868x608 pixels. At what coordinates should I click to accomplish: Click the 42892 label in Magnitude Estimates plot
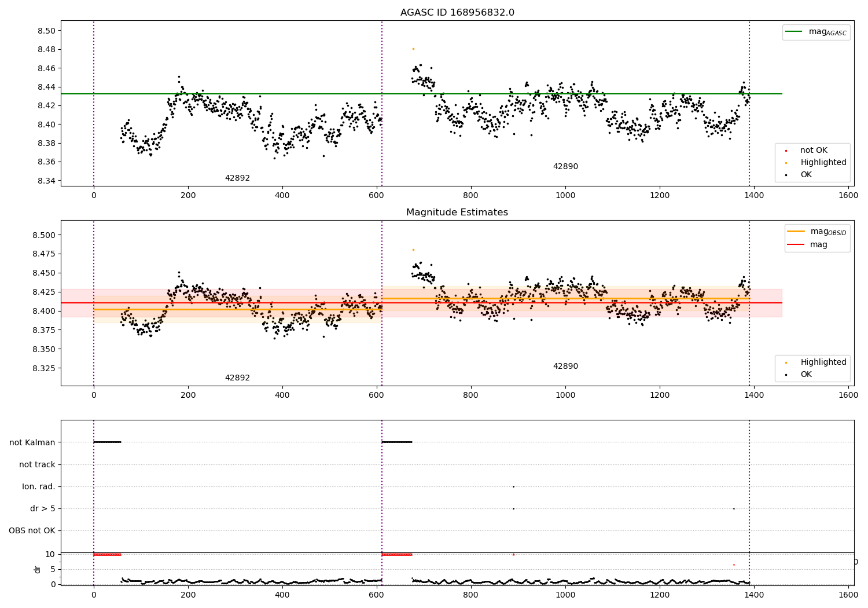coord(237,378)
